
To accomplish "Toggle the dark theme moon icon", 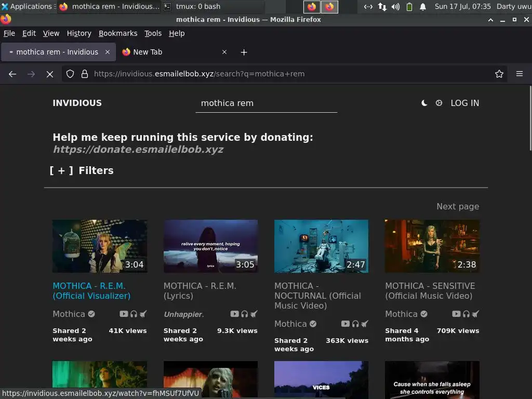I will [x=424, y=103].
